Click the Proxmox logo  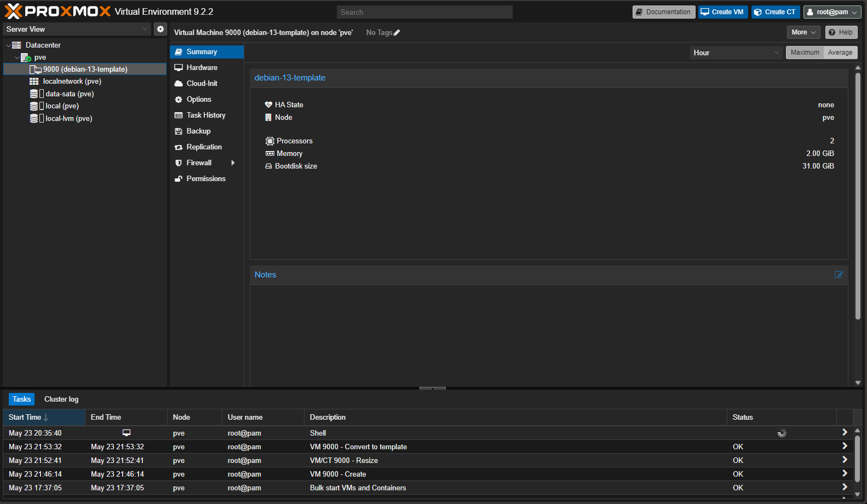pos(58,11)
